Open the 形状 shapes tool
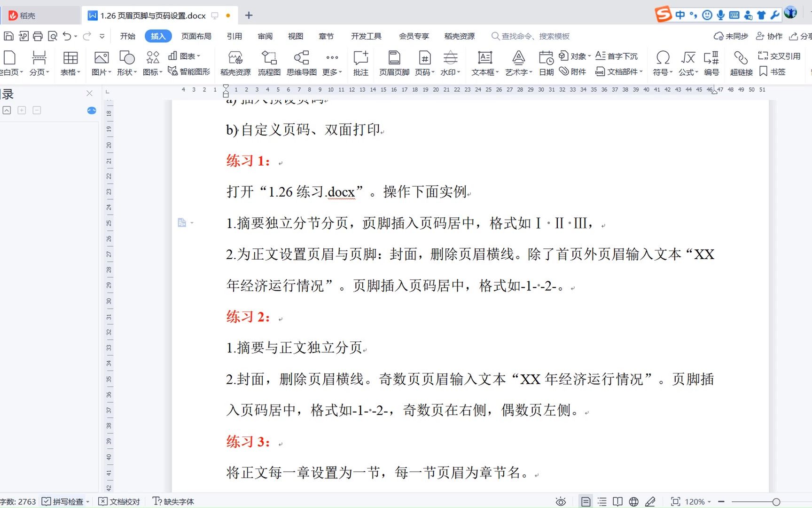Viewport: 812px width, 508px height. click(x=127, y=63)
